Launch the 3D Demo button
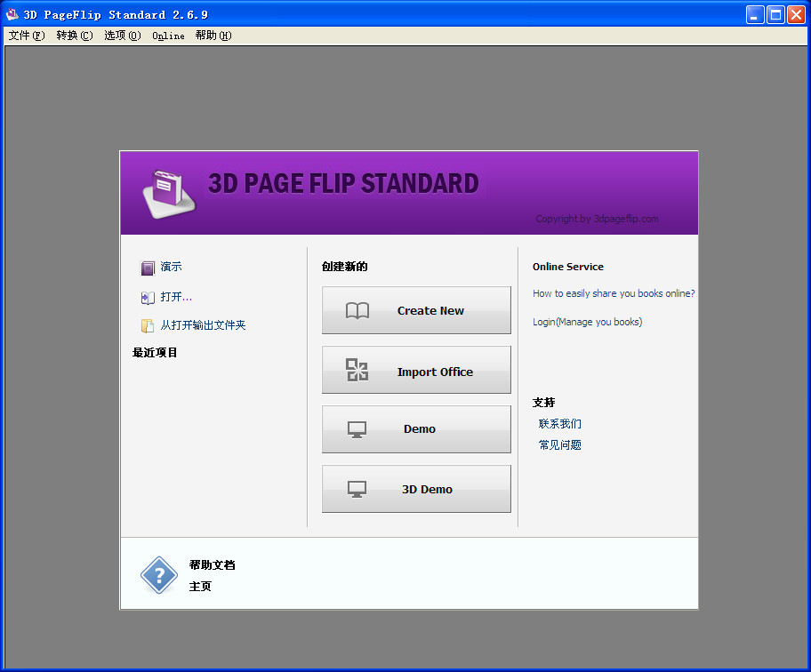 (x=416, y=489)
